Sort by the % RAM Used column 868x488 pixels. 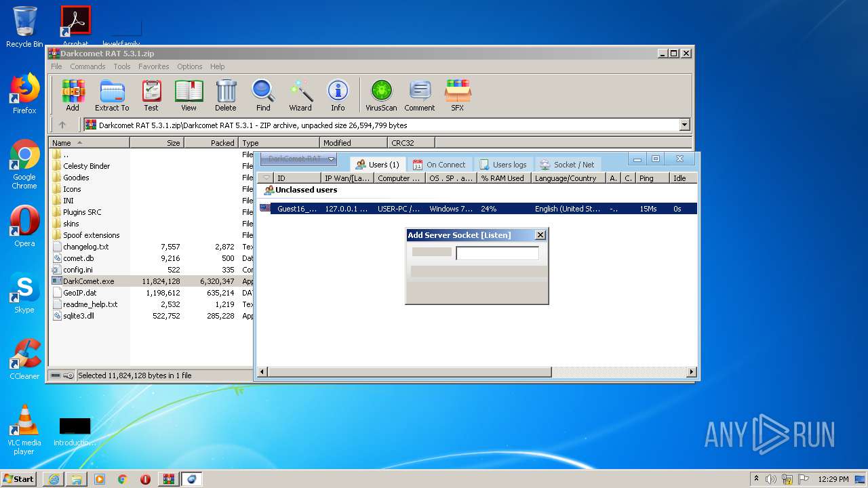(x=503, y=178)
